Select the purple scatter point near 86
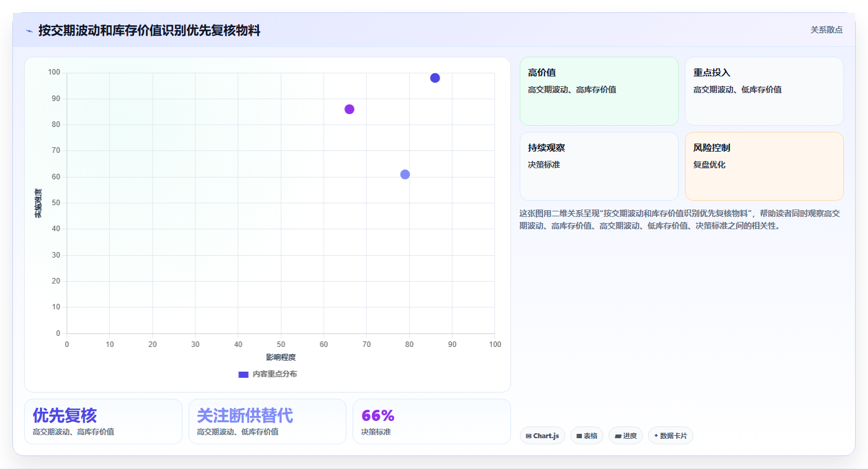Image resolution: width=868 pixels, height=469 pixels. (x=350, y=109)
